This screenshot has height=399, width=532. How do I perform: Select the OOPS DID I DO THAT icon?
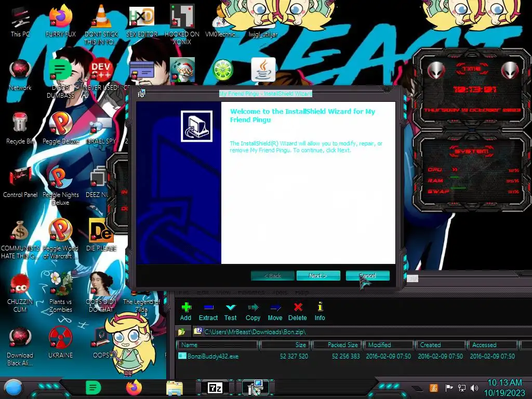click(x=101, y=293)
